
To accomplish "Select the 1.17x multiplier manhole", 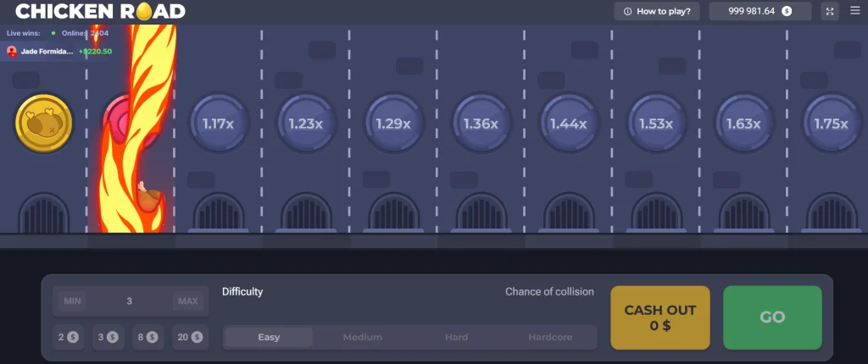I will point(218,123).
